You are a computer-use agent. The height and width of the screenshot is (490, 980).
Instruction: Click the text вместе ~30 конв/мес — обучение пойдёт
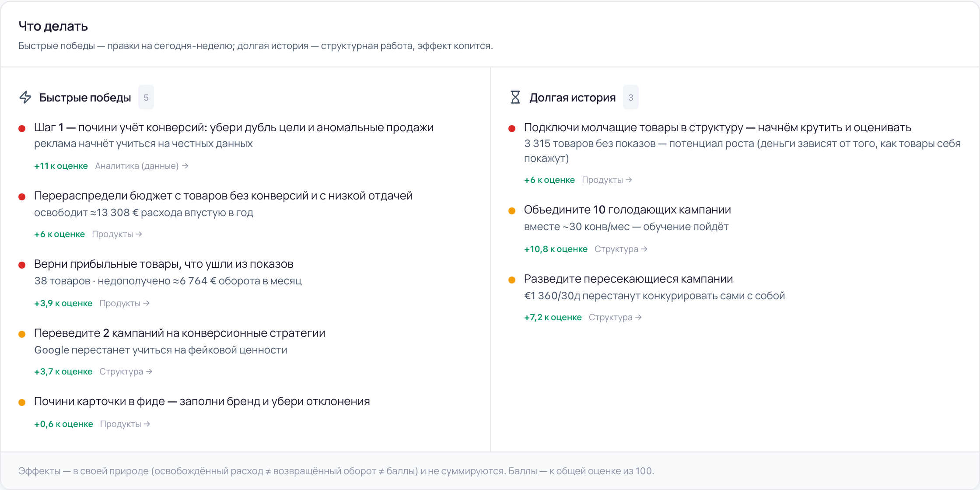coord(626,227)
